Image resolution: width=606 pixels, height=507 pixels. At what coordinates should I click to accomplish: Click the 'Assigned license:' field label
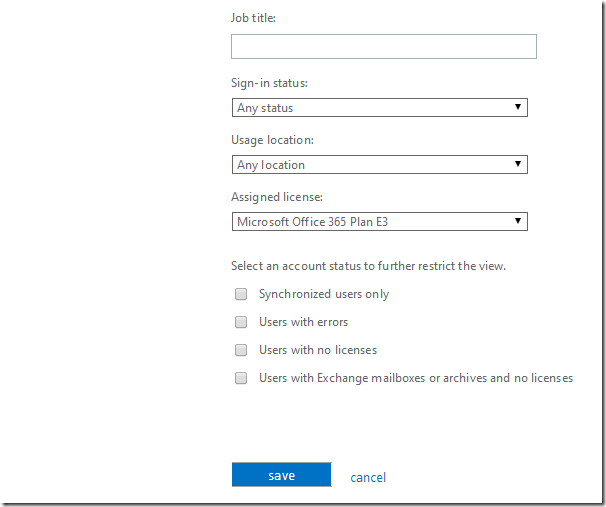tap(274, 197)
